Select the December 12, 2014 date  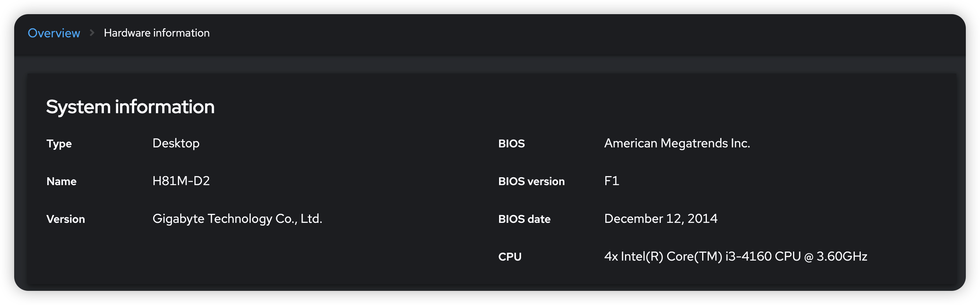(x=661, y=219)
